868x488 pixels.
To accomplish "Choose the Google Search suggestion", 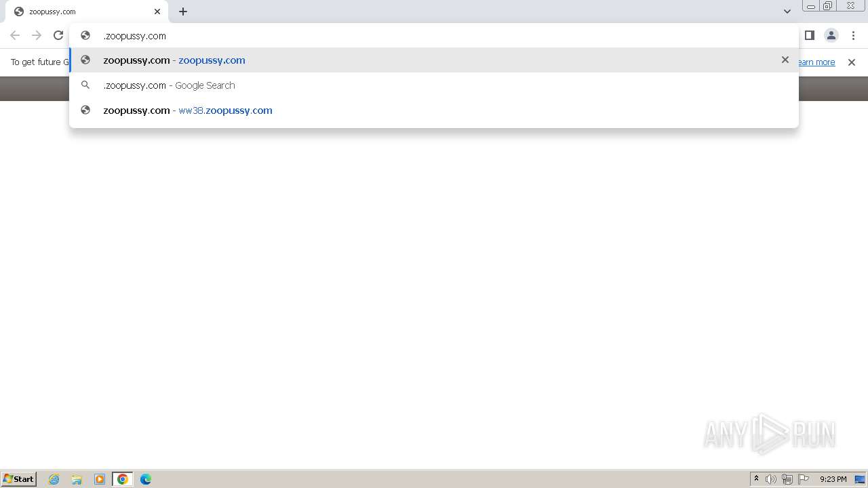I will click(x=434, y=85).
